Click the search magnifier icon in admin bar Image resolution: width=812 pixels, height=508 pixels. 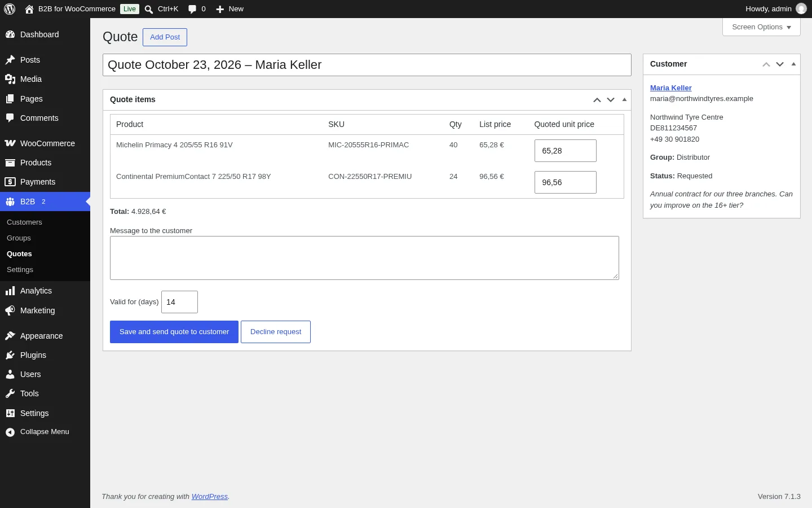point(149,9)
